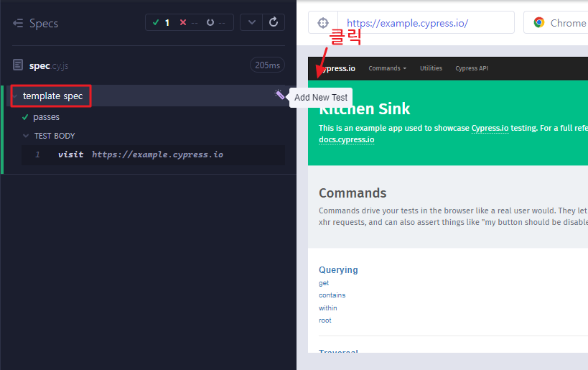
Task: Click the URL field with example.cypress.io
Action: pos(426,23)
